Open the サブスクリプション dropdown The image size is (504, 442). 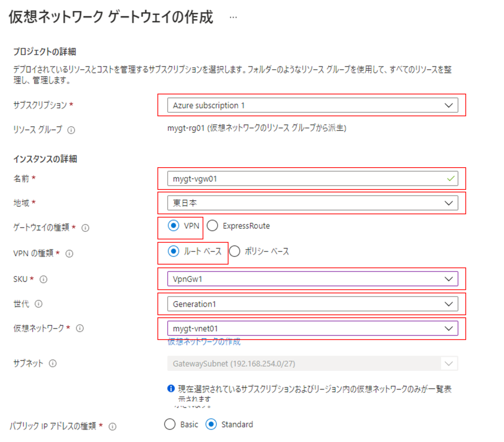(x=449, y=105)
